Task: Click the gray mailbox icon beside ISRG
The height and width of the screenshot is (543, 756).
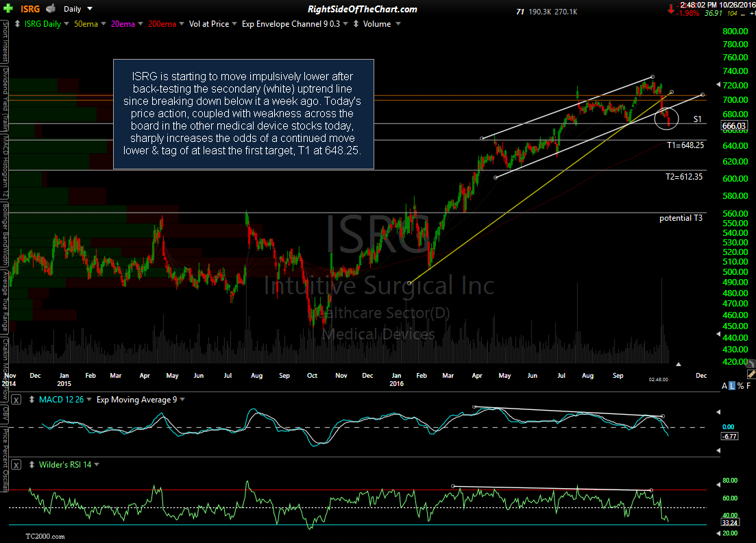Action: [51, 9]
